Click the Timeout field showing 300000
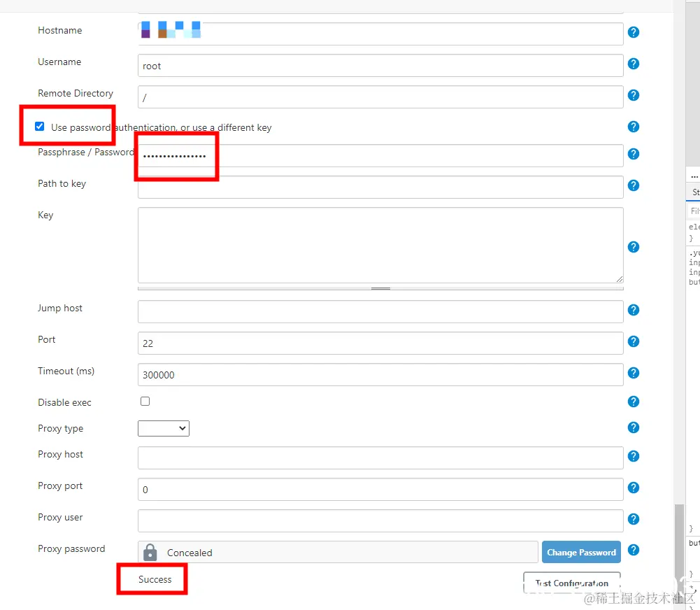Image resolution: width=700 pixels, height=610 pixels. (x=380, y=375)
